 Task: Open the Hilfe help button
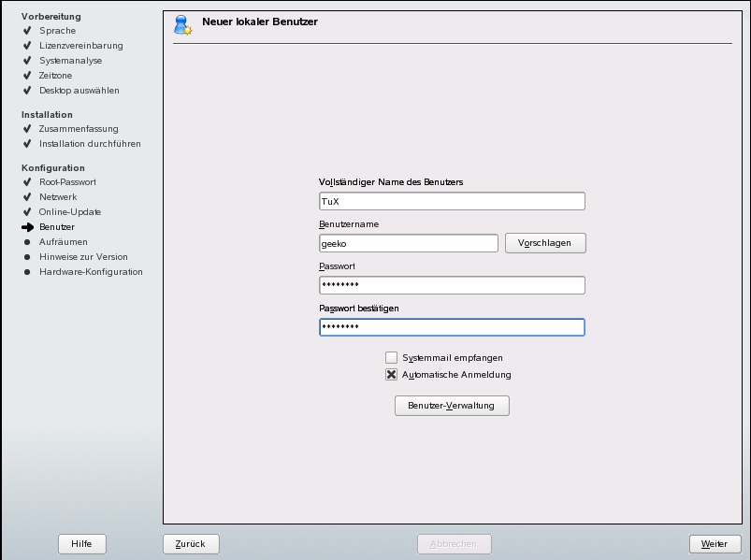click(82, 544)
